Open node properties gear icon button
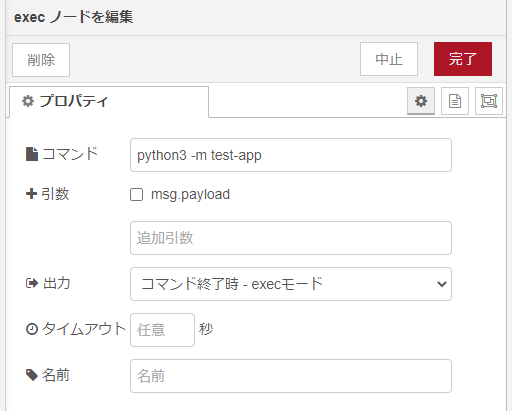Screen dimensions: 512x411 [x=421, y=101]
